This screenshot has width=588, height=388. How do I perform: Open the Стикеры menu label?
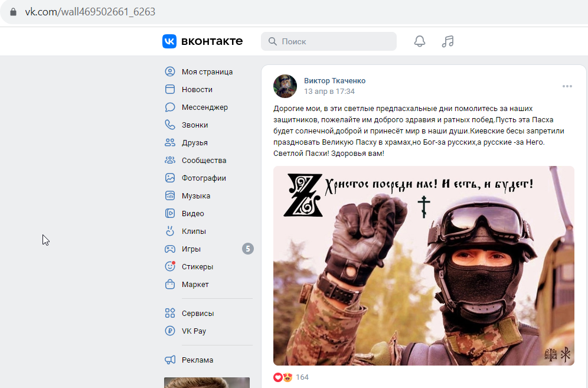(x=197, y=266)
